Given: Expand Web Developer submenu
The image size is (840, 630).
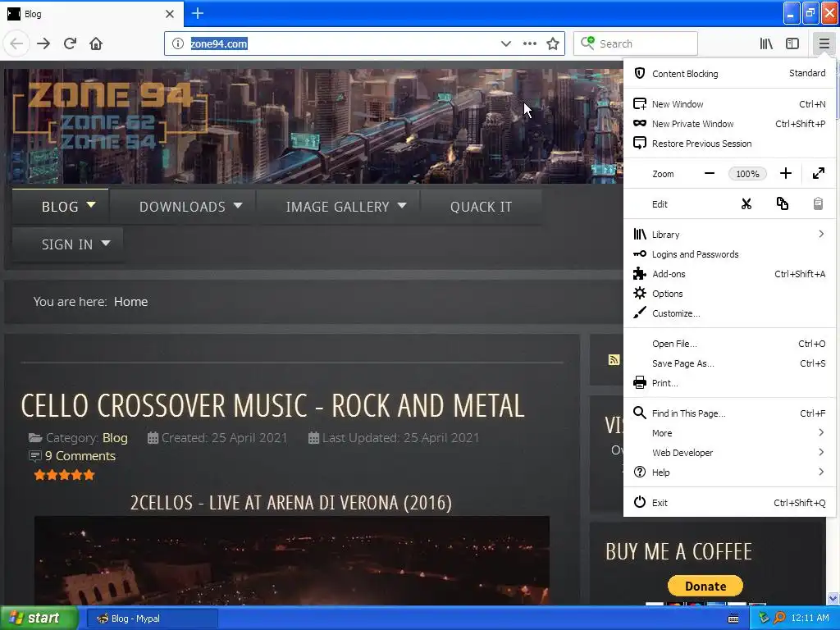Looking at the screenshot, I should tap(729, 453).
